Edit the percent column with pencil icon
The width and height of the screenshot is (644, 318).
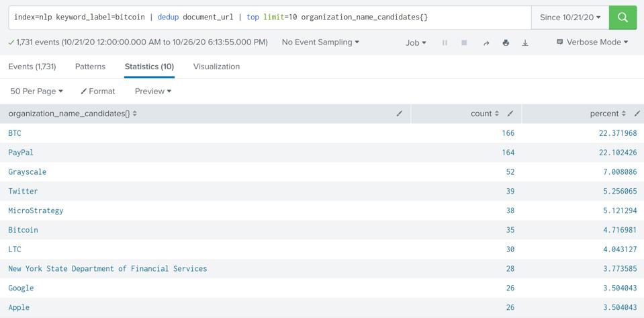pos(637,114)
